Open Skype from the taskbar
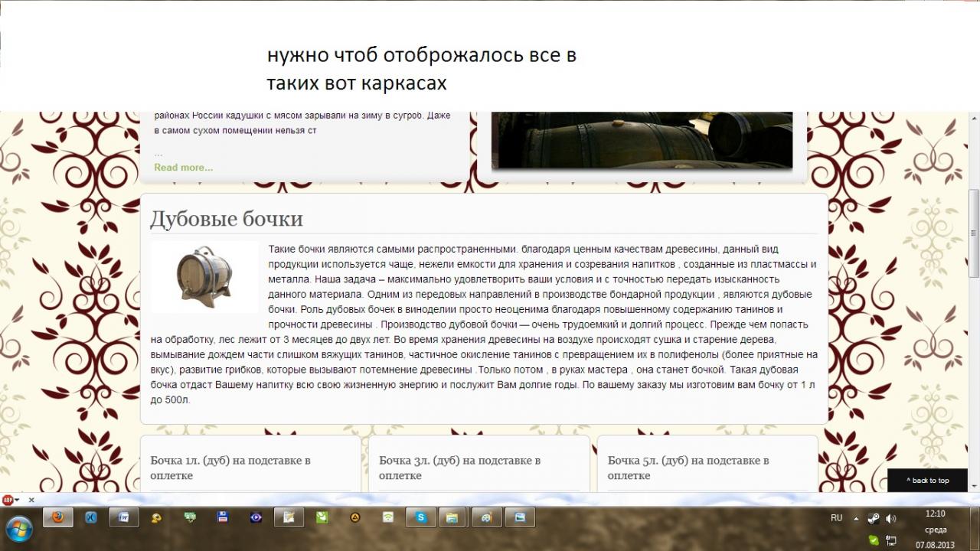The image size is (980, 551). [420, 518]
